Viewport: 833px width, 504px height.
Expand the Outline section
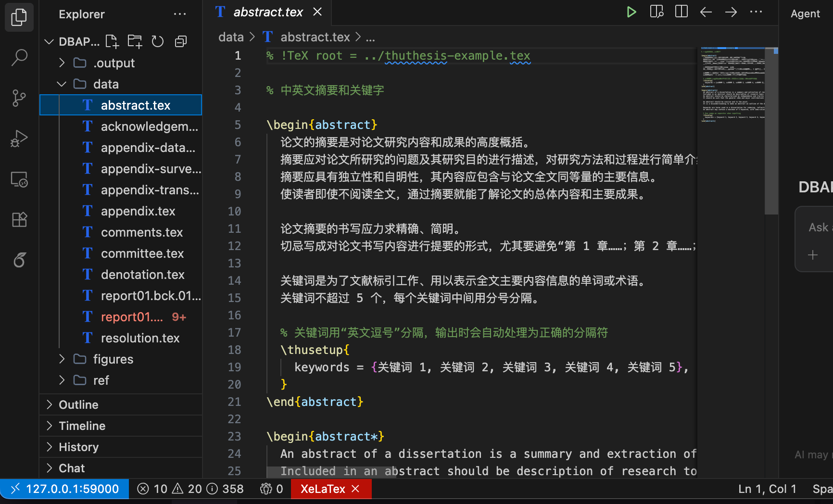[x=78, y=405]
